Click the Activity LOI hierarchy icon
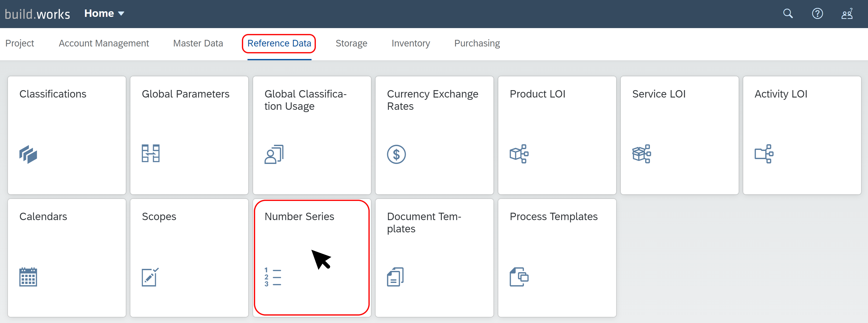868x323 pixels. click(764, 154)
